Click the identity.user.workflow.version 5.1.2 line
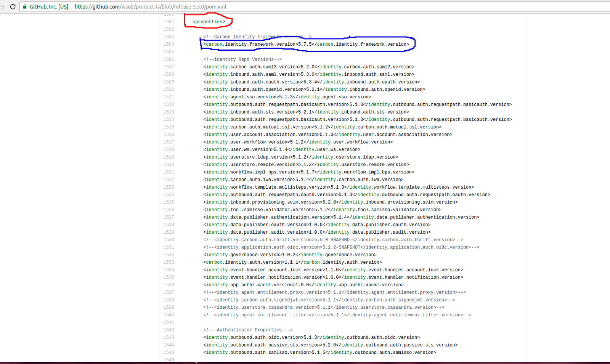 click(298, 142)
